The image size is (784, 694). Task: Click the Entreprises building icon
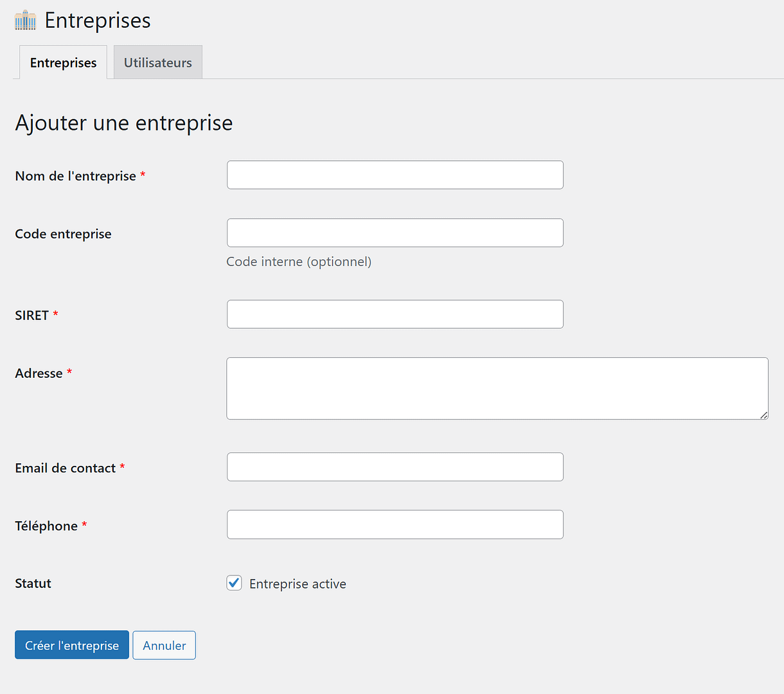[x=25, y=21]
